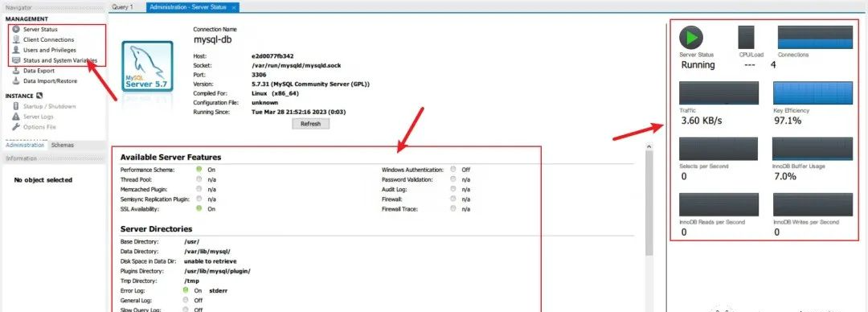Switch to Schemas navigator tab
This screenshot has height=312, width=868.
point(63,146)
